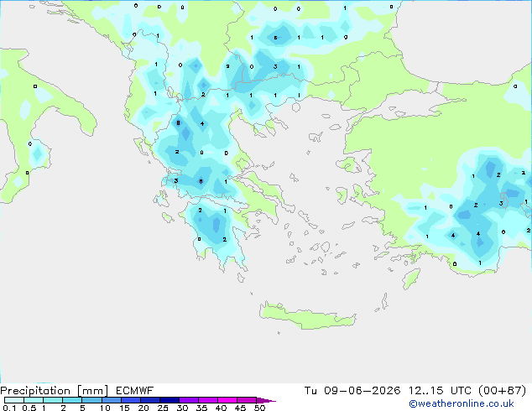Select the magenta swatch between 40 and 45

pyautogui.click(x=227, y=400)
